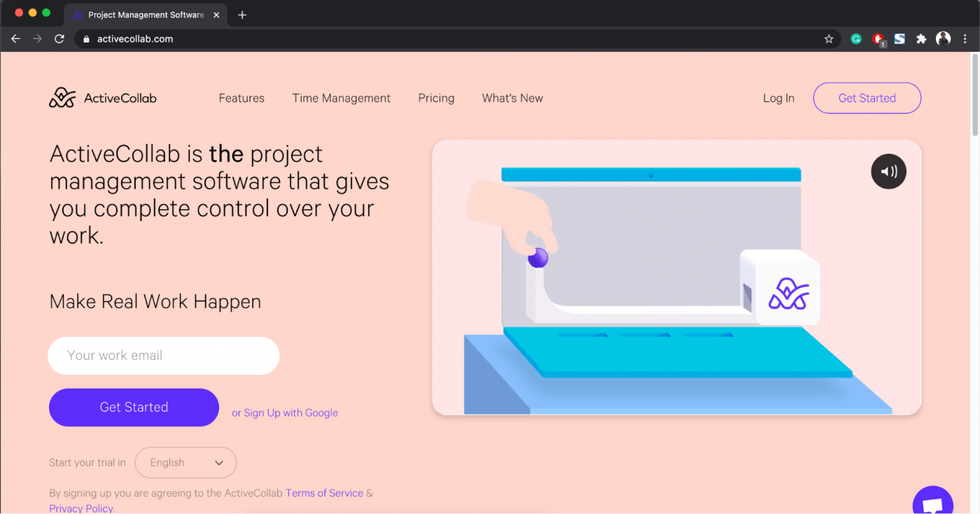Expand the English language dropdown
This screenshot has width=980, height=514.
point(185,462)
